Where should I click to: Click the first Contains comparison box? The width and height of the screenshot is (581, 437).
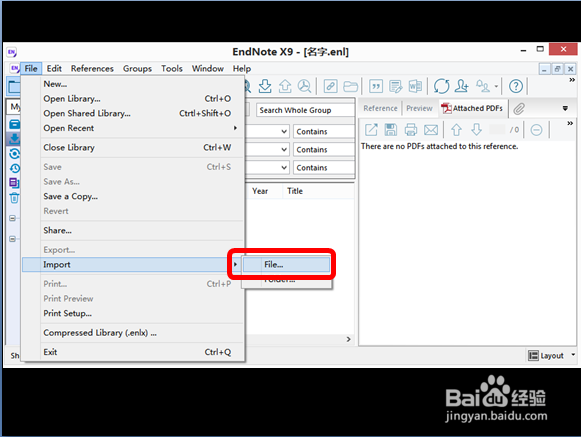[323, 132]
